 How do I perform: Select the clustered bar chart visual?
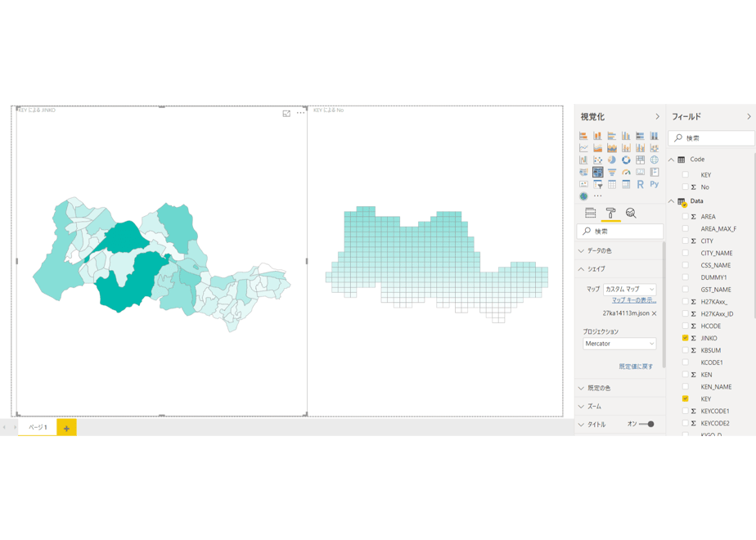click(612, 136)
